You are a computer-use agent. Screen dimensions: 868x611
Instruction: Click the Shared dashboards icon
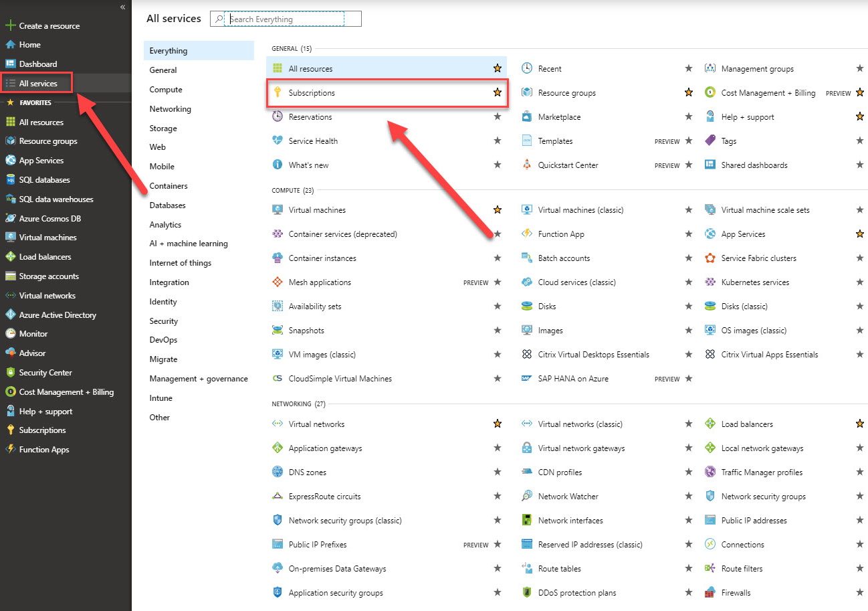pos(710,165)
